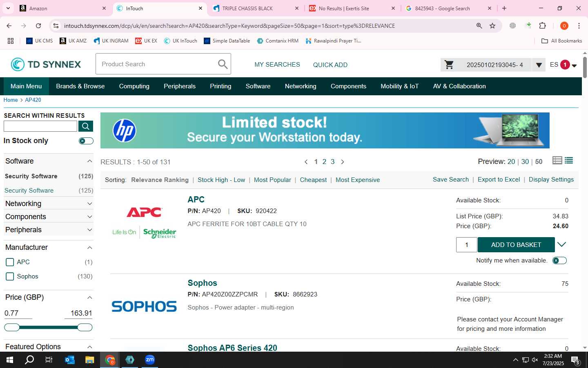Collapse the Featured Options section
The image size is (588, 368).
[x=90, y=347]
